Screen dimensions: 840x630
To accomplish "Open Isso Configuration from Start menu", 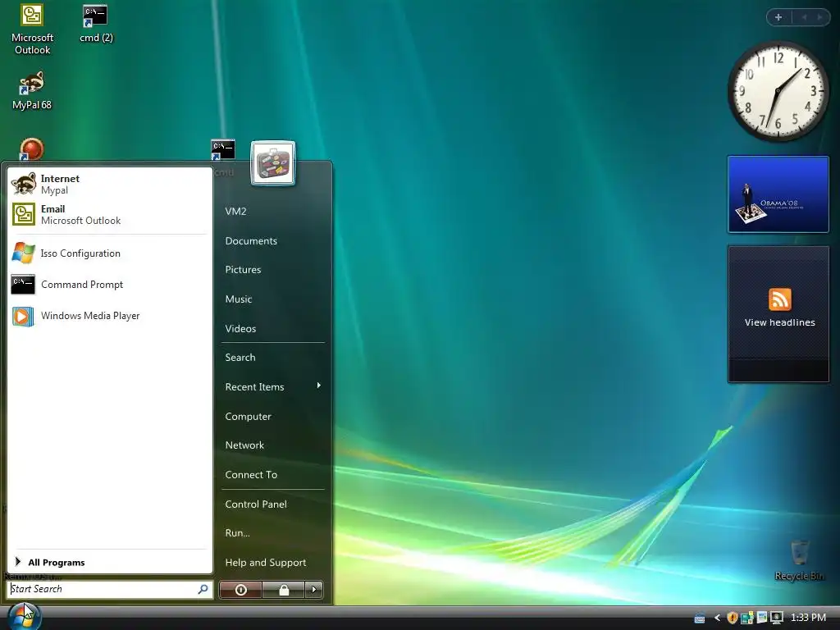I will (110, 253).
